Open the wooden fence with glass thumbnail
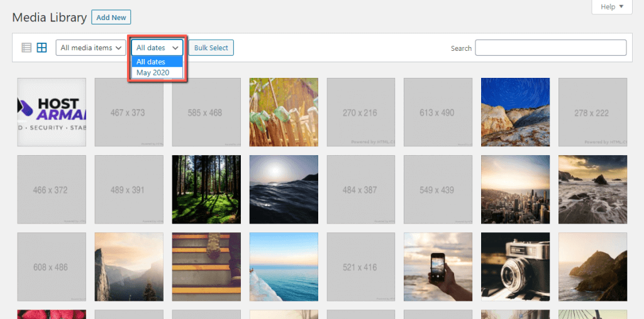This screenshot has width=644, height=319. (x=284, y=112)
